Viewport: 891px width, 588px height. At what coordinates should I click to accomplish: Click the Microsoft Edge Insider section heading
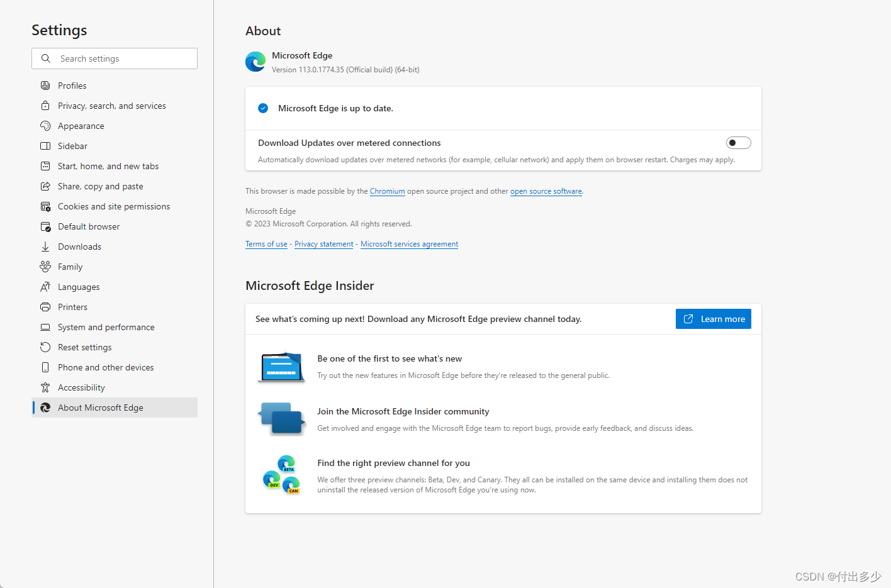(x=310, y=286)
